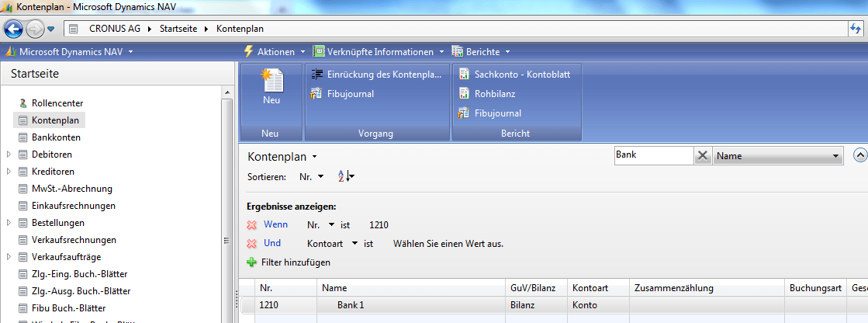Open Bestellungen list
Viewport: 868px width, 323px height.
[58, 223]
